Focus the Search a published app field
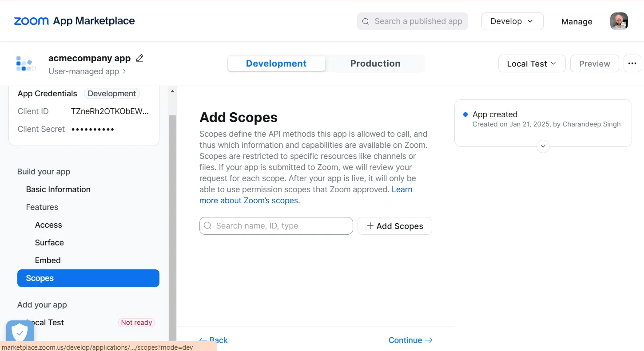The height and width of the screenshot is (351, 644). point(413,21)
